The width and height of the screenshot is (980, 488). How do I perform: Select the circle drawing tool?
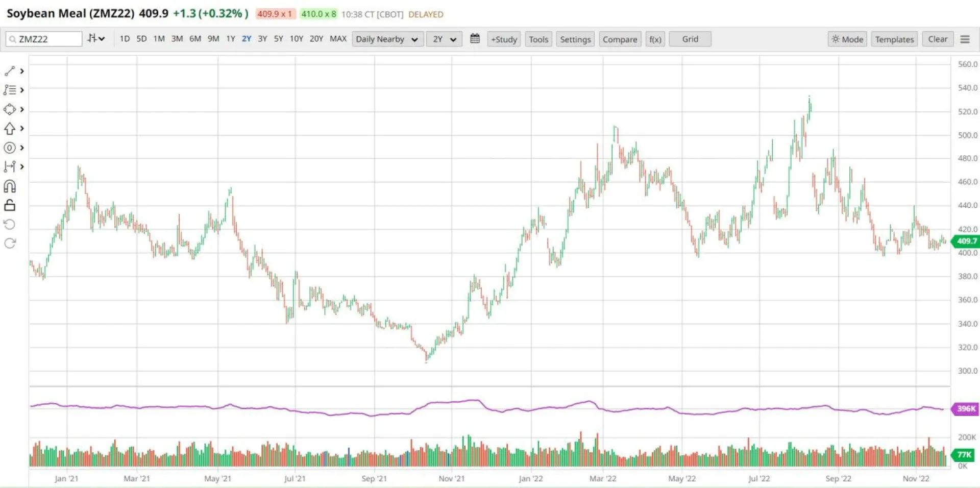click(x=9, y=148)
